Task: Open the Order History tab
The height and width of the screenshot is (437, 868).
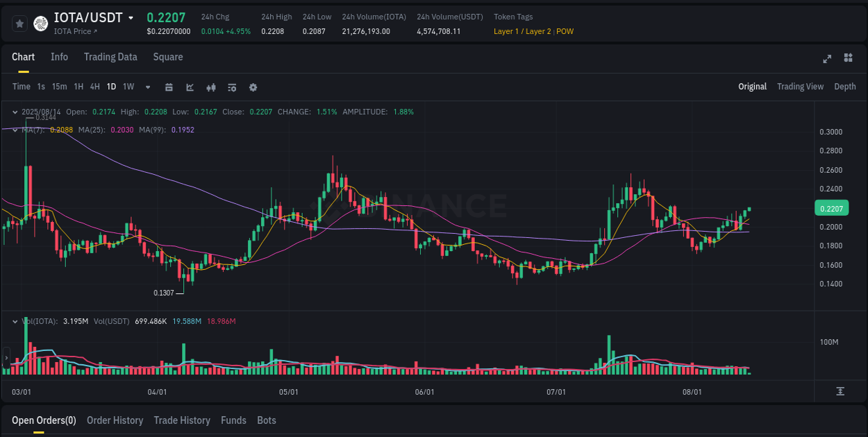Action: point(115,420)
